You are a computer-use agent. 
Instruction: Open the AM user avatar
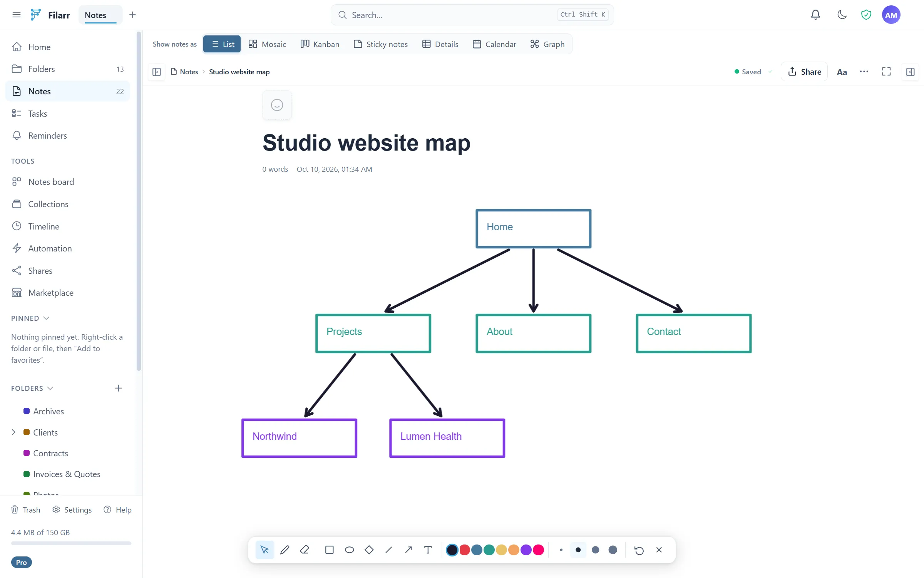pos(891,15)
